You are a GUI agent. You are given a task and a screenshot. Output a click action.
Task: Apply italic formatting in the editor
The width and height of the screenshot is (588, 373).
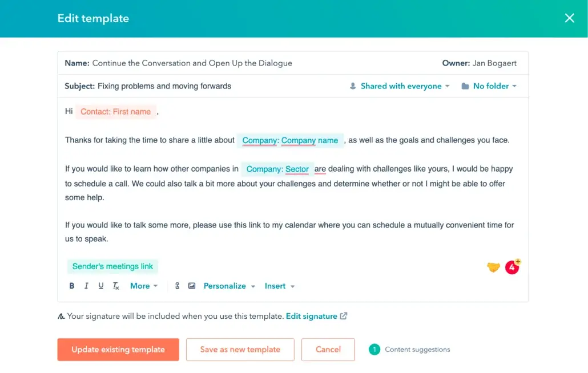coord(86,286)
